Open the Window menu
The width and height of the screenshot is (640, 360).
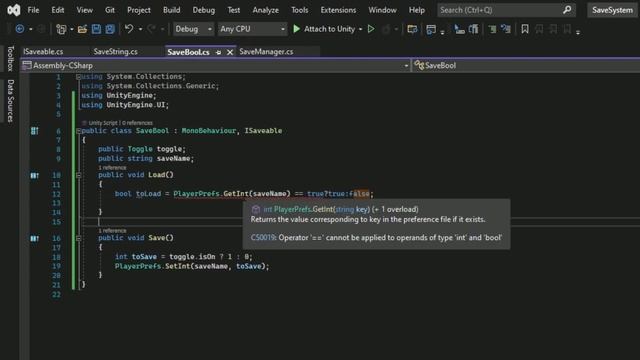[x=382, y=10]
